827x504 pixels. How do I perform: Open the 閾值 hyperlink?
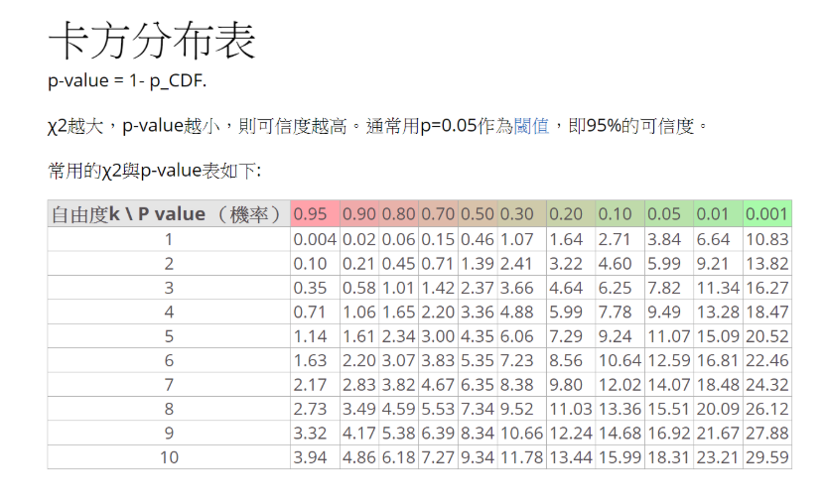coord(531,126)
